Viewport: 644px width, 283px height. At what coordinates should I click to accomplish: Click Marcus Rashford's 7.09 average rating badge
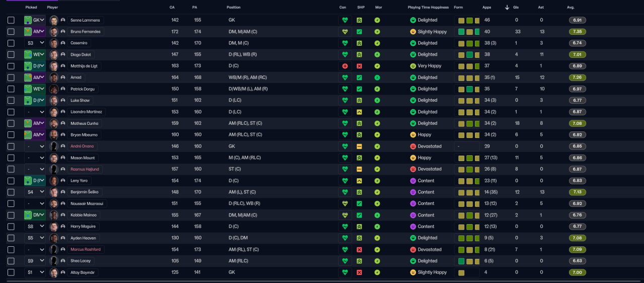pos(578,249)
